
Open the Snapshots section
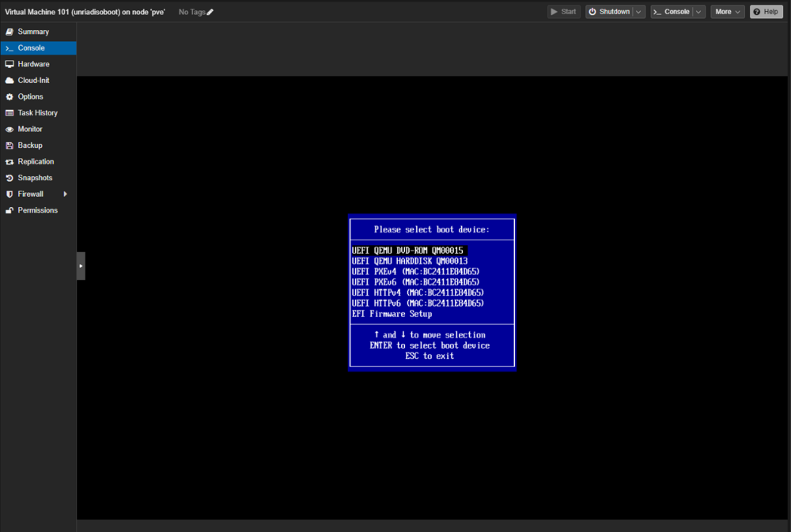pos(38,178)
